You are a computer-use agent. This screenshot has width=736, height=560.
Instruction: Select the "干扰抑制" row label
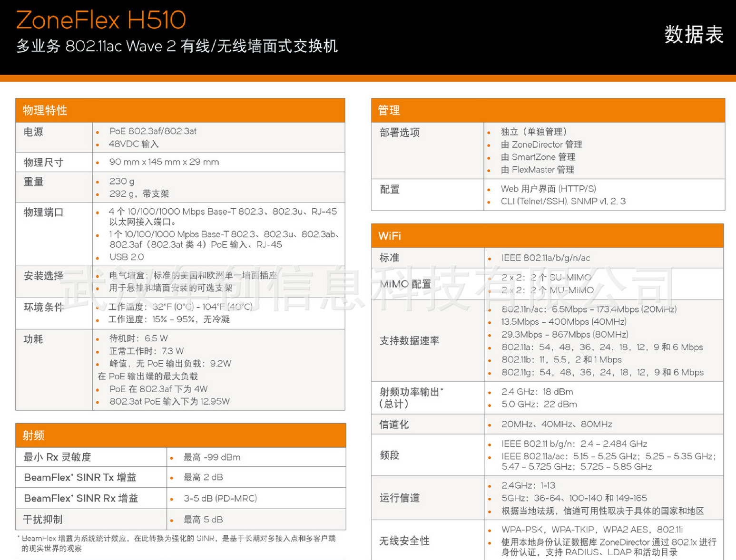pos(43,520)
